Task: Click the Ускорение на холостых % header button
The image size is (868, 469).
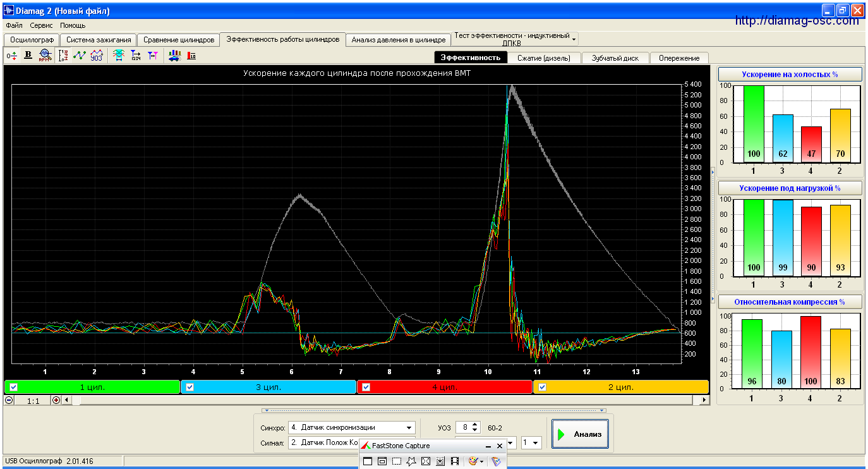Action: [790, 75]
